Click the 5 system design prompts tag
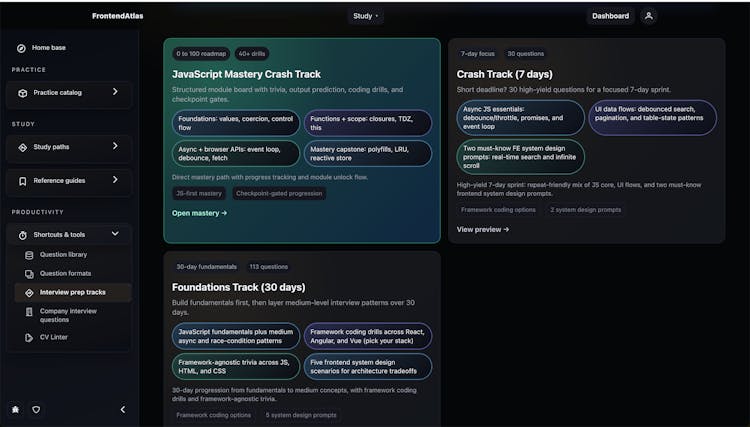The height and width of the screenshot is (427, 750). click(301, 415)
